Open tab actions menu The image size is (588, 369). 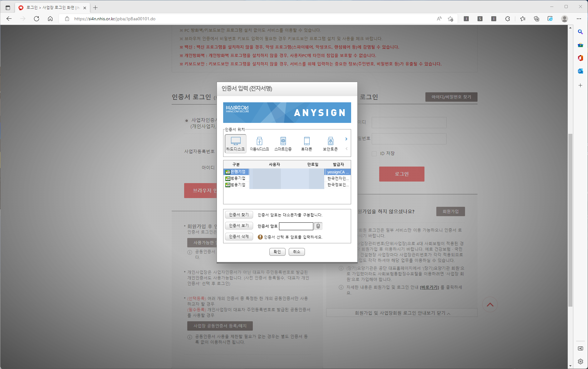pyautogui.click(x=8, y=7)
